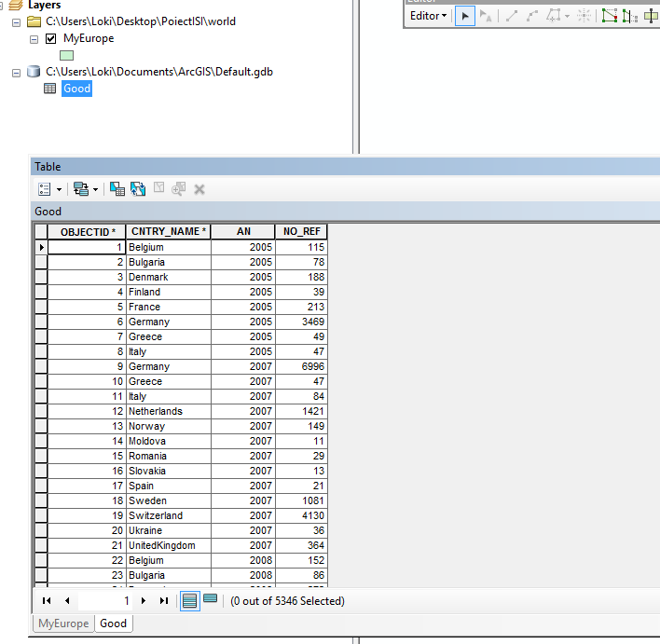
Task: Click the Zoom To Selected icon
Action: [x=178, y=189]
